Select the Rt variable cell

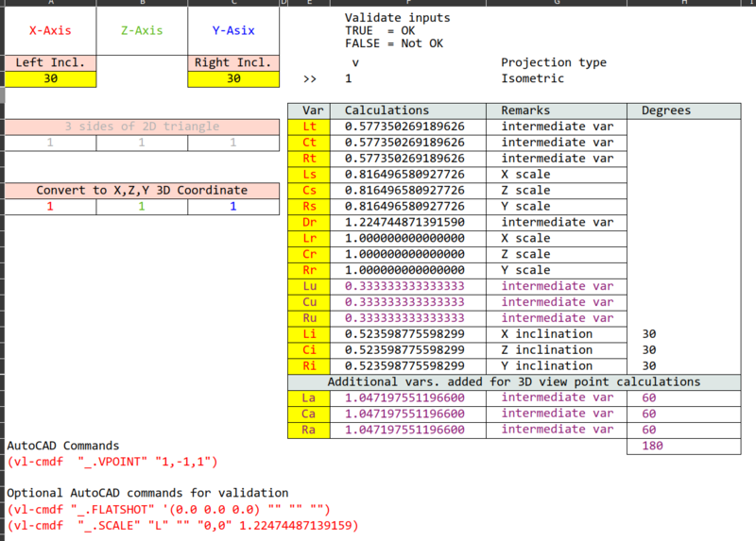(x=309, y=159)
